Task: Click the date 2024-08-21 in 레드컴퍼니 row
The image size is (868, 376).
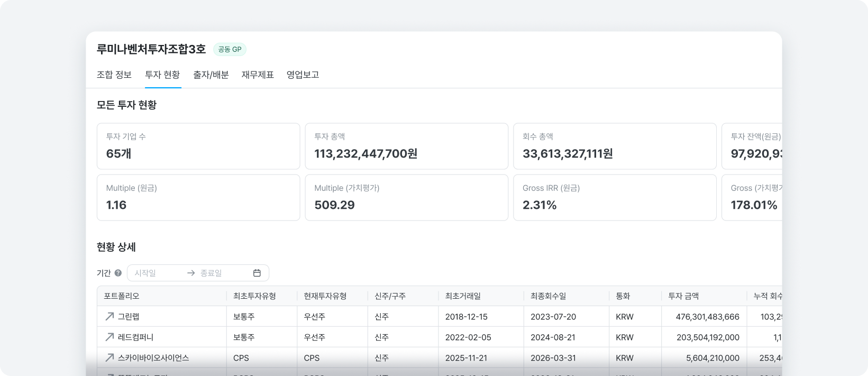Action: tap(553, 337)
